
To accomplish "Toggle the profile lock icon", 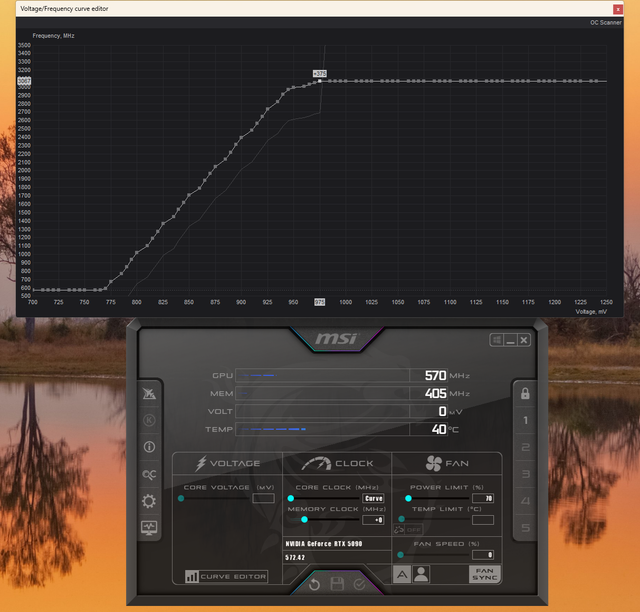I will (525, 394).
